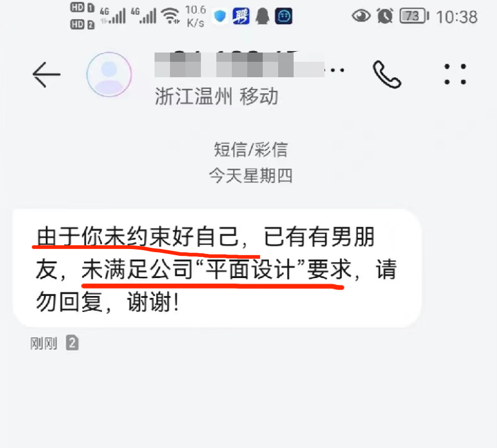This screenshot has height=448, width=497.
Task: Tap the robot face app notification icon
Action: 284,16
